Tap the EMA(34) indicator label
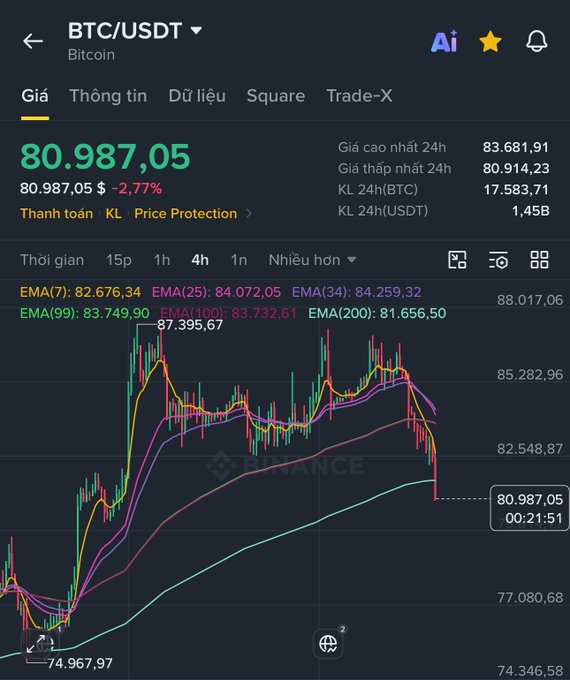This screenshot has width=570, height=680. pyautogui.click(x=357, y=292)
